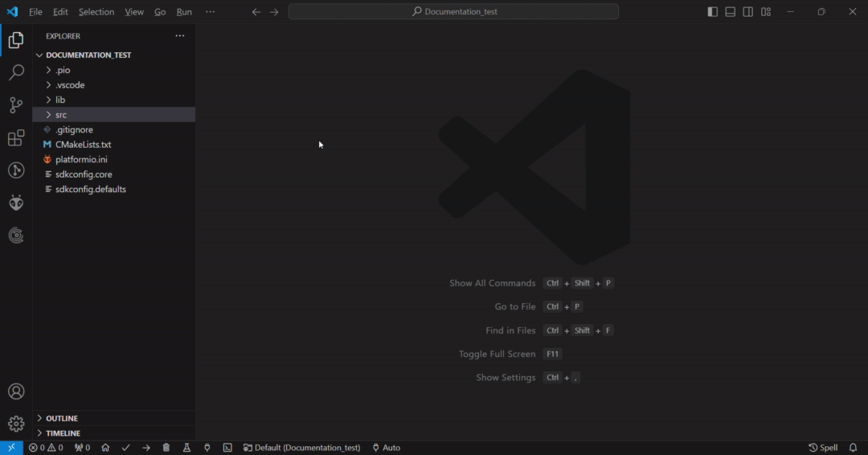Toggle the primary side bar visibility

(712, 12)
